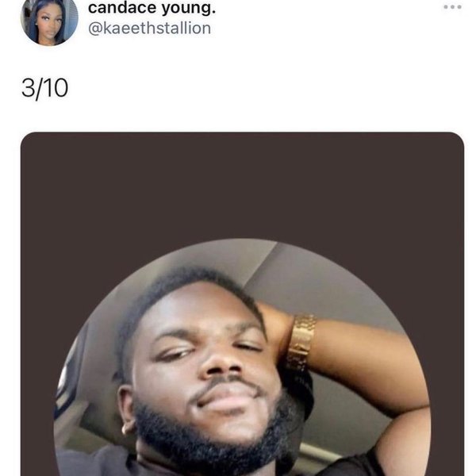
Task: Click the dark brown area above circular photo
Action: point(242,185)
